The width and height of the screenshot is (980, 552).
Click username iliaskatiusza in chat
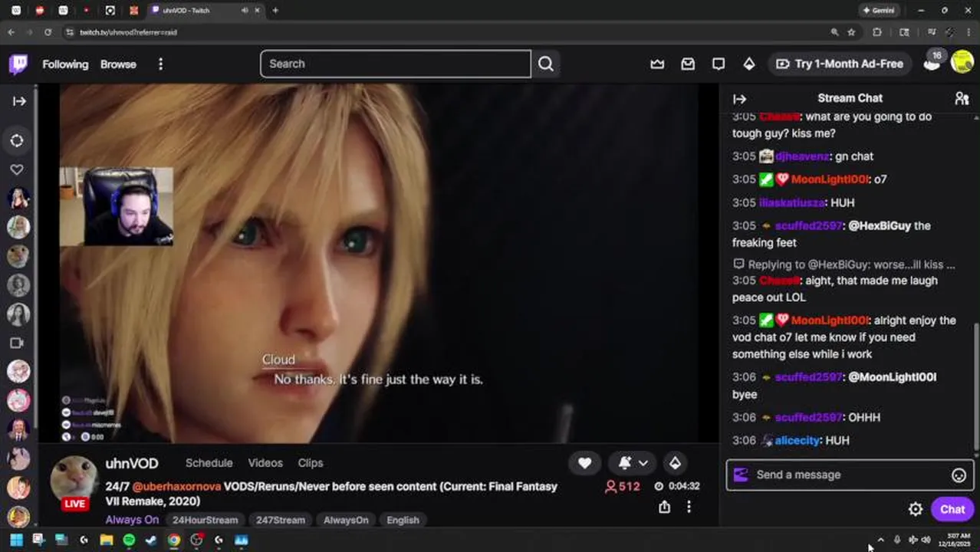792,202
